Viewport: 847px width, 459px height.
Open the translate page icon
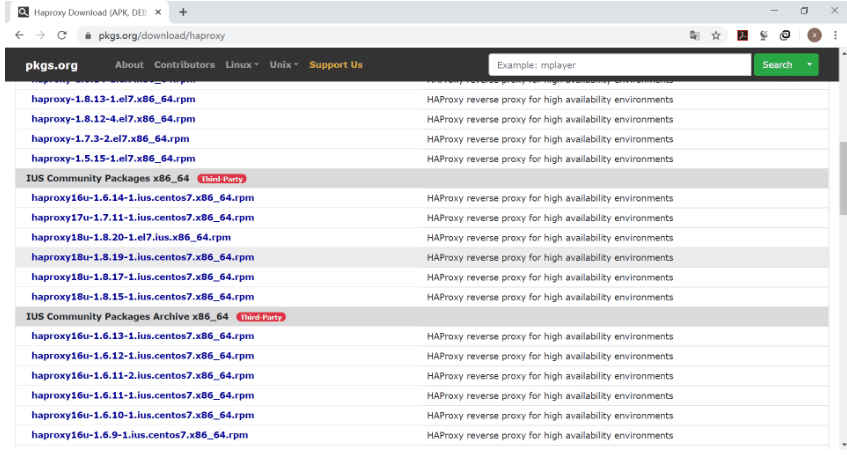(695, 36)
